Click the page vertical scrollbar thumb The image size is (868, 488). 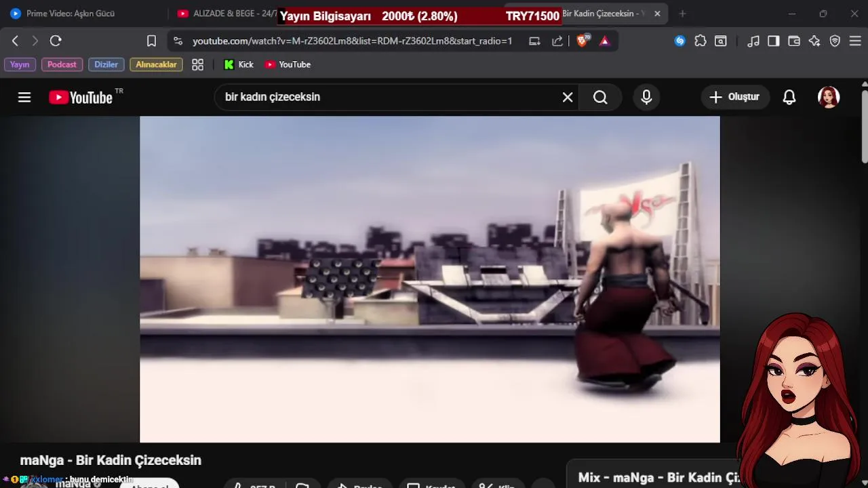click(x=864, y=125)
